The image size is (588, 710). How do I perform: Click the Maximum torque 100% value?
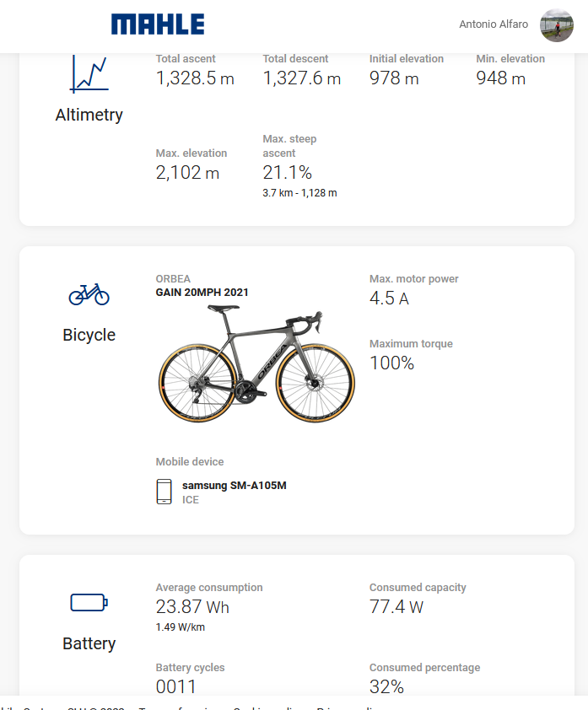pos(391,363)
